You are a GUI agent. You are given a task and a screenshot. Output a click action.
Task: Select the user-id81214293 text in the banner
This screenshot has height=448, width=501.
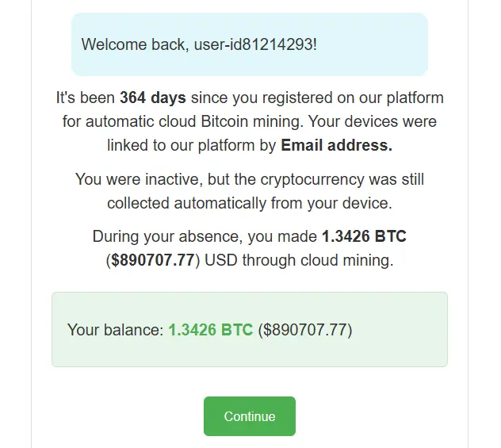tap(255, 44)
